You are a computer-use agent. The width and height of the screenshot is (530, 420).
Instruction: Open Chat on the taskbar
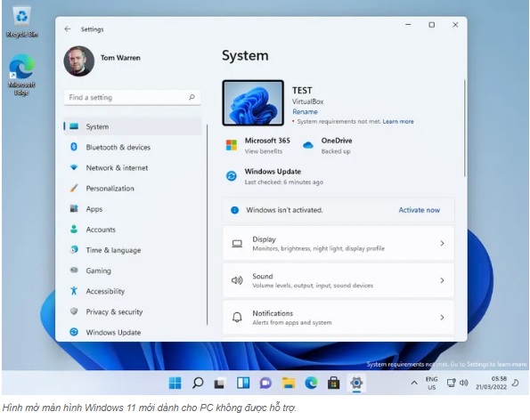(265, 384)
